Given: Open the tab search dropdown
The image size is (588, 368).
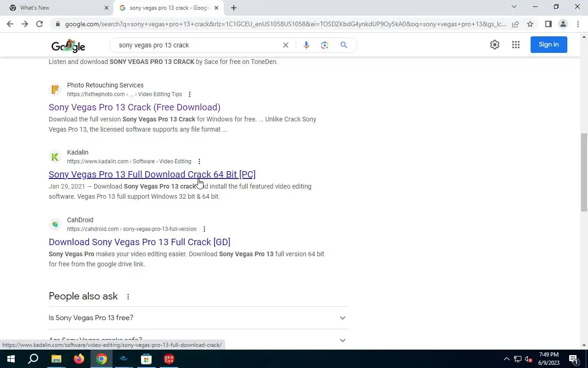Looking at the screenshot, I should click(x=514, y=7).
